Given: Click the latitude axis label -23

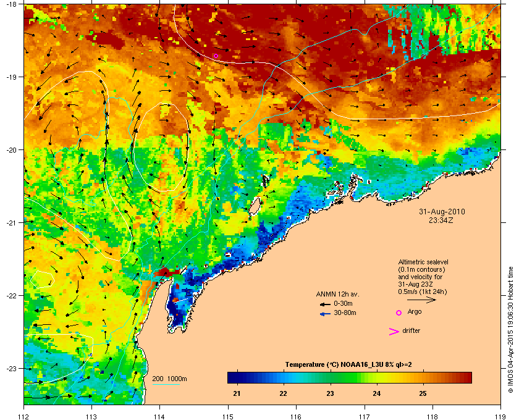Looking at the screenshot, I should tap(11, 368).
